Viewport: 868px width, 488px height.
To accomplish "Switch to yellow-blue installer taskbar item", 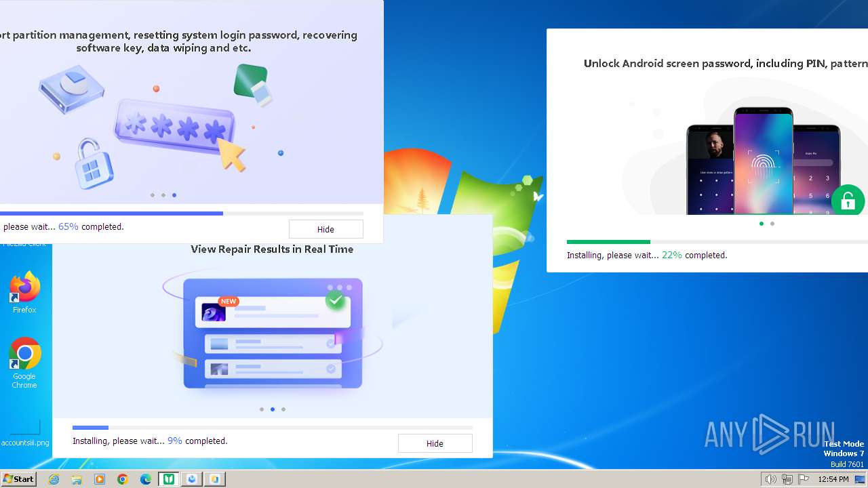I will point(215,479).
